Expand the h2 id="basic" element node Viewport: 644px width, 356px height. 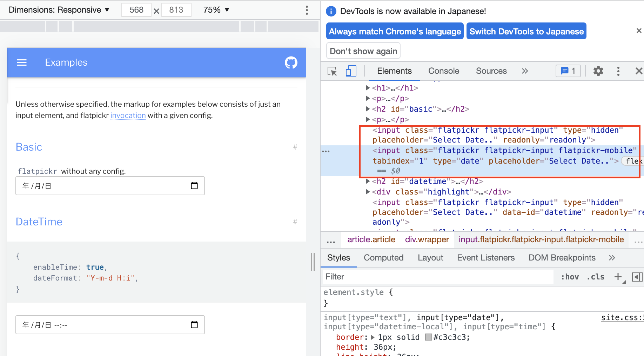point(367,109)
